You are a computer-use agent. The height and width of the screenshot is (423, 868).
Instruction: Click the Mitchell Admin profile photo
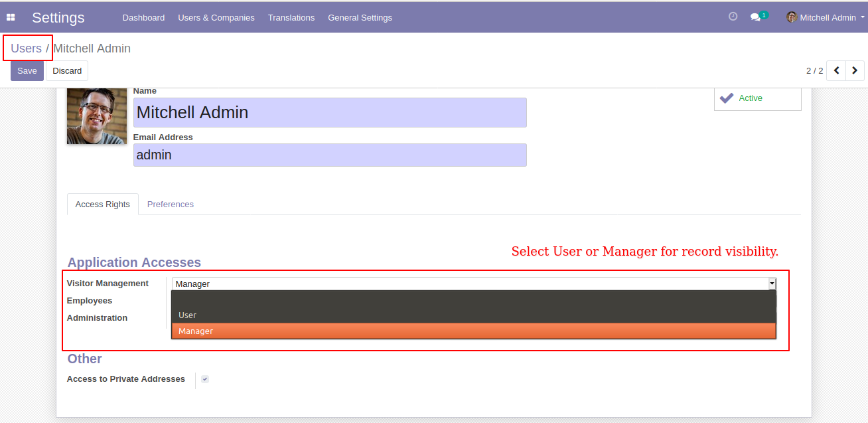(x=97, y=116)
